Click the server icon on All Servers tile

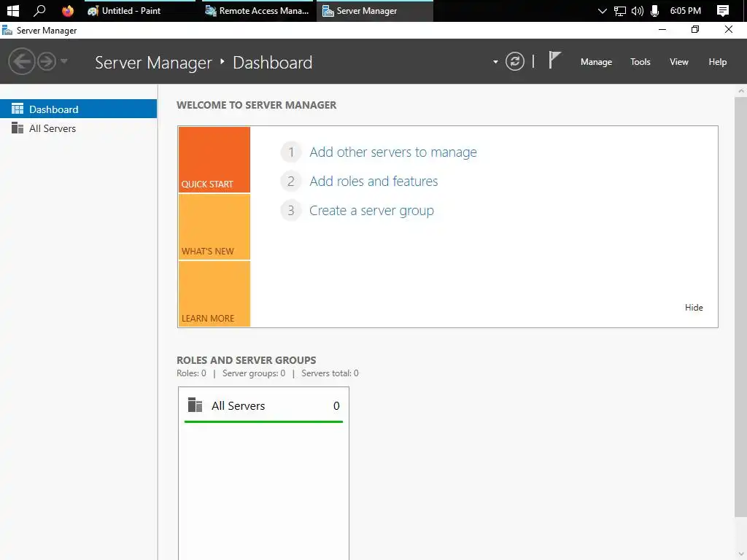195,405
